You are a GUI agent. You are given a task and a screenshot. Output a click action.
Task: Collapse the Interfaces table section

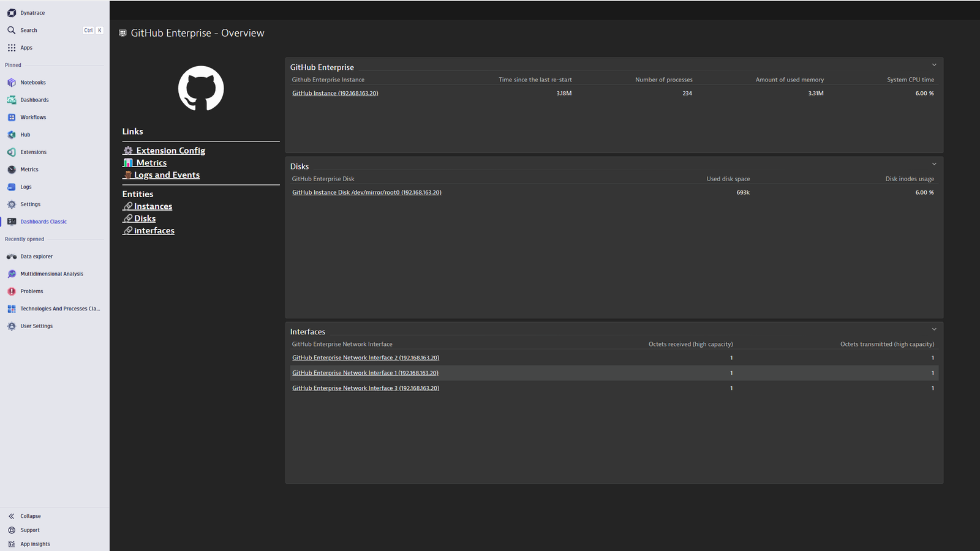934,329
